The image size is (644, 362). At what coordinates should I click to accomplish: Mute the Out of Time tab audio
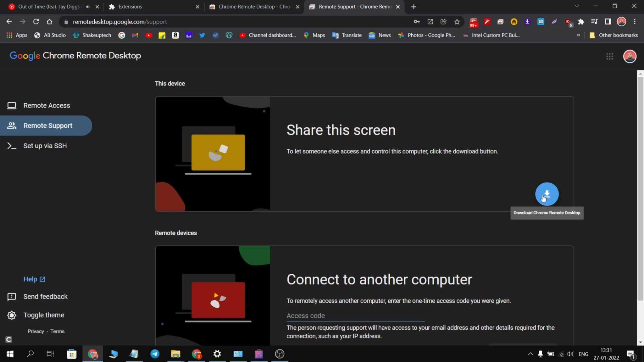[88, 7]
